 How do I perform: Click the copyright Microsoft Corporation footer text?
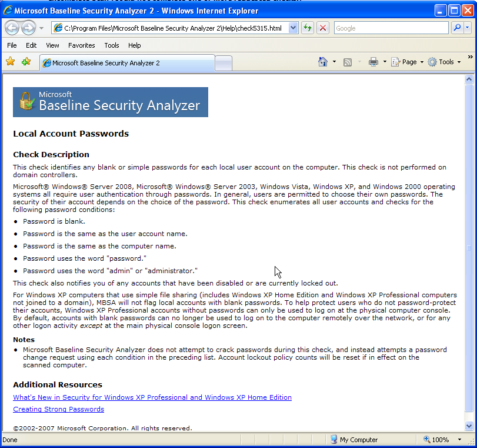pos(102,428)
